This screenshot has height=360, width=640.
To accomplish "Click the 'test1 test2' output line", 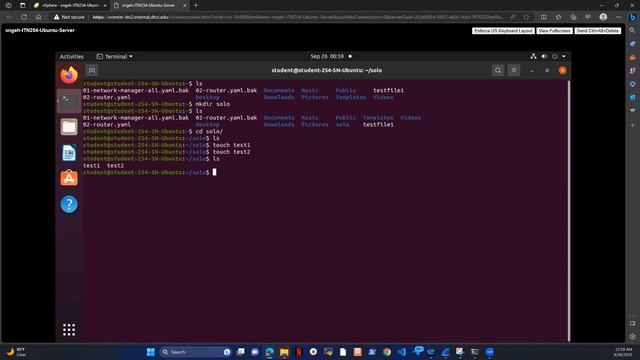I will point(103,166).
